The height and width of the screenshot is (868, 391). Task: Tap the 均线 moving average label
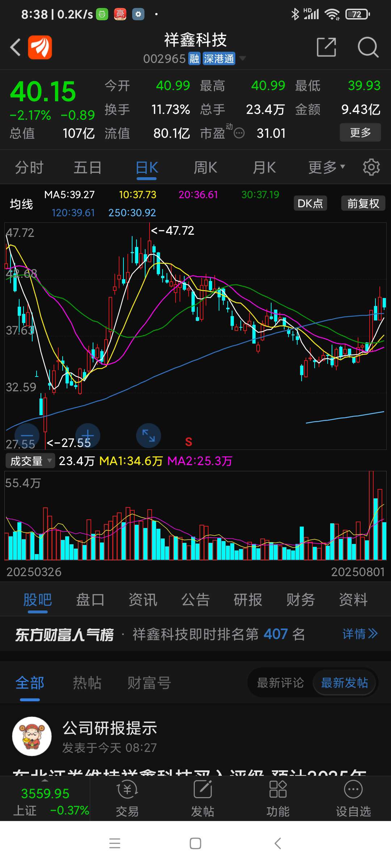[x=21, y=204]
